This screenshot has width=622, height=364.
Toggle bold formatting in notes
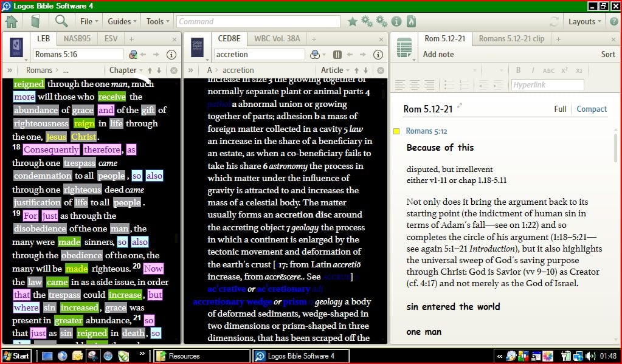(518, 70)
